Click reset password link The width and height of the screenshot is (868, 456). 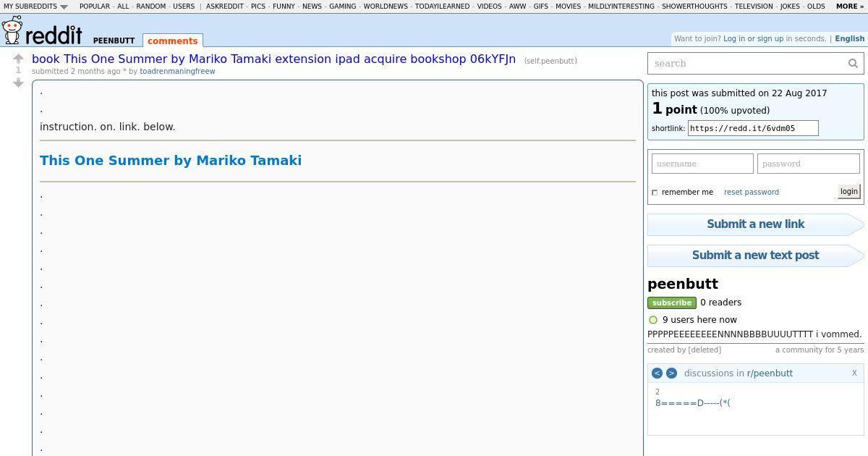pyautogui.click(x=752, y=192)
